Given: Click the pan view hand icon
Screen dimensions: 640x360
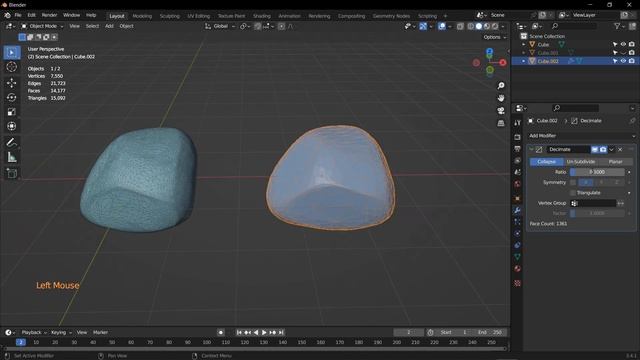Looking at the screenshot, I should coord(501,98).
